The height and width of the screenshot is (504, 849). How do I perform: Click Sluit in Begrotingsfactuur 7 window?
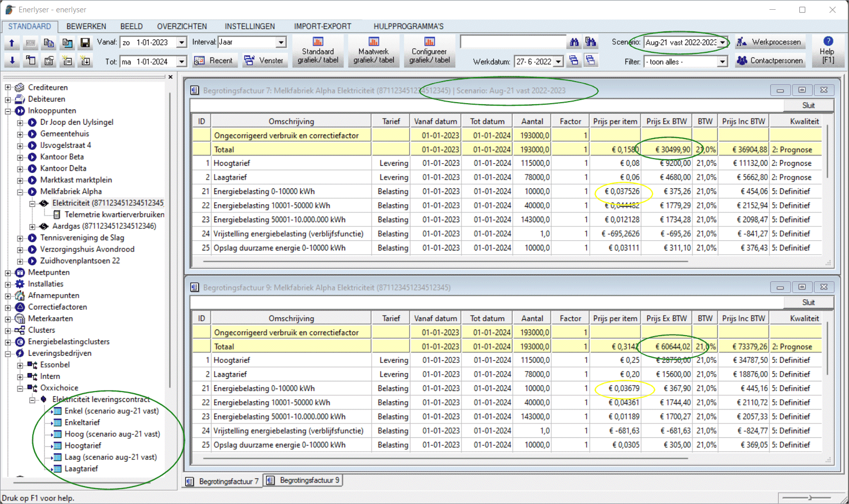coord(808,105)
